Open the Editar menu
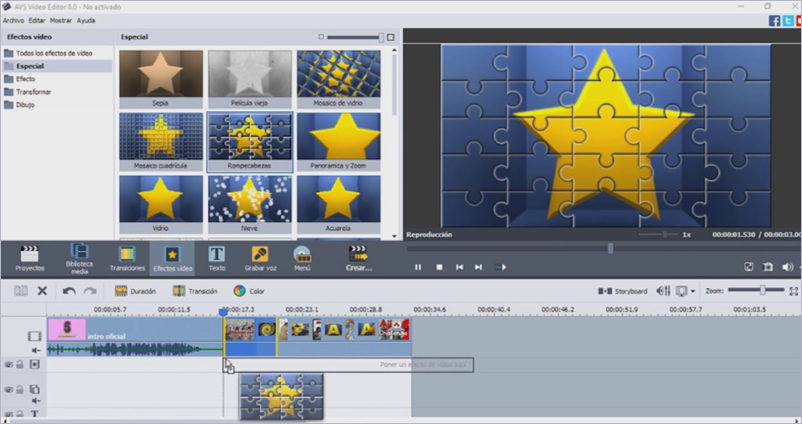Screen dimensions: 802x424 point(37,20)
